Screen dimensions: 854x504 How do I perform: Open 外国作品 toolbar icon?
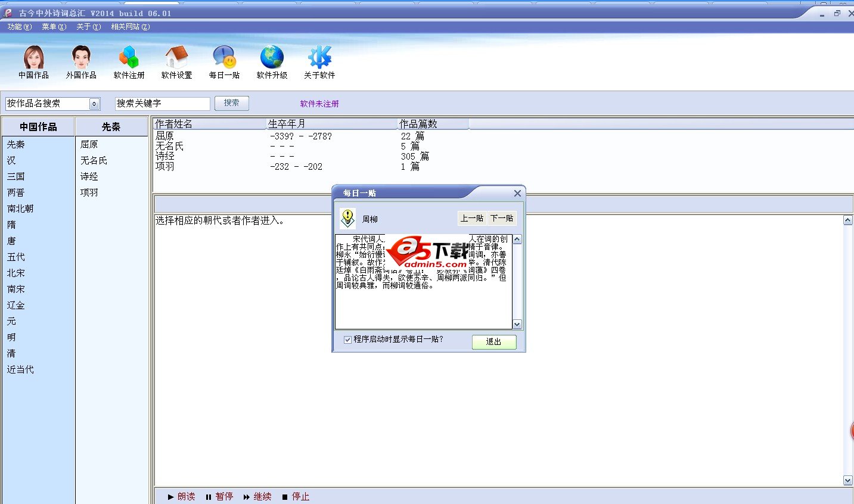tap(81, 62)
